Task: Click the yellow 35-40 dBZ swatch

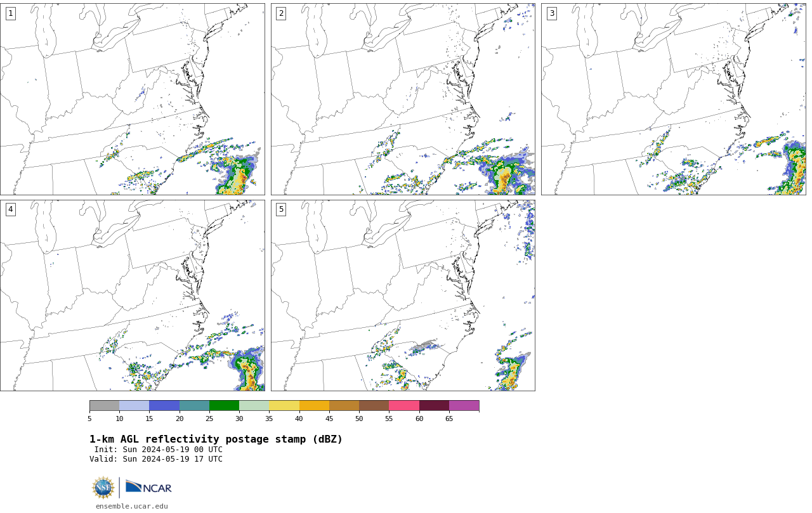Action: (x=284, y=406)
